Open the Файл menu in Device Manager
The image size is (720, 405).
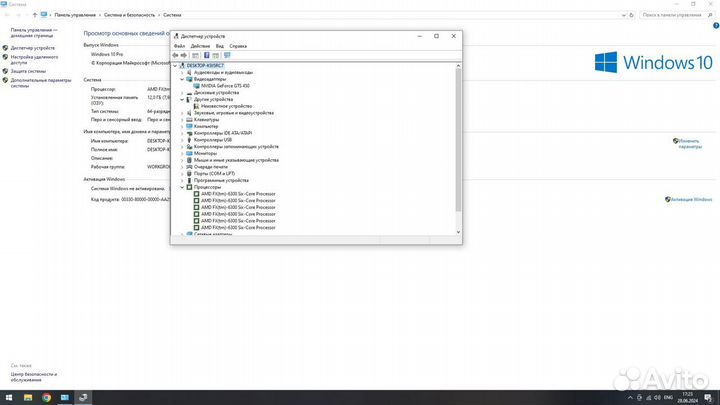point(179,46)
